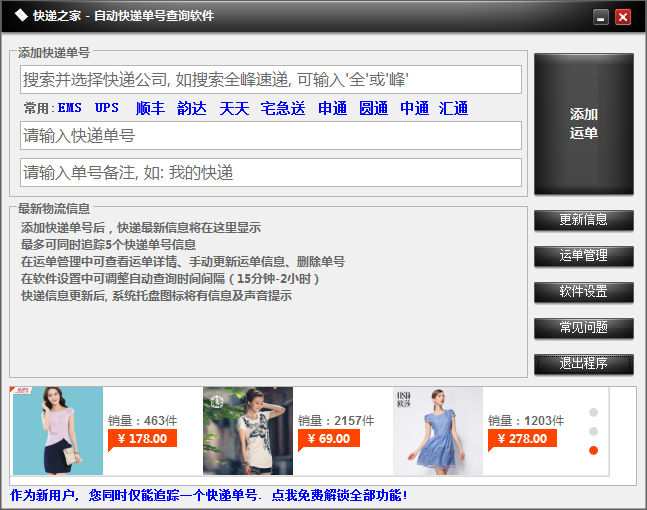Open the purple blouse product thumbnail

click(x=58, y=431)
